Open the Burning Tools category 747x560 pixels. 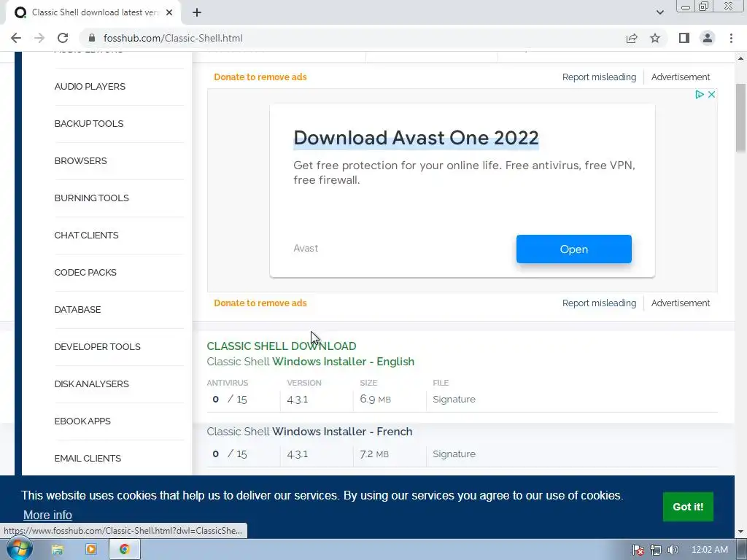(91, 198)
